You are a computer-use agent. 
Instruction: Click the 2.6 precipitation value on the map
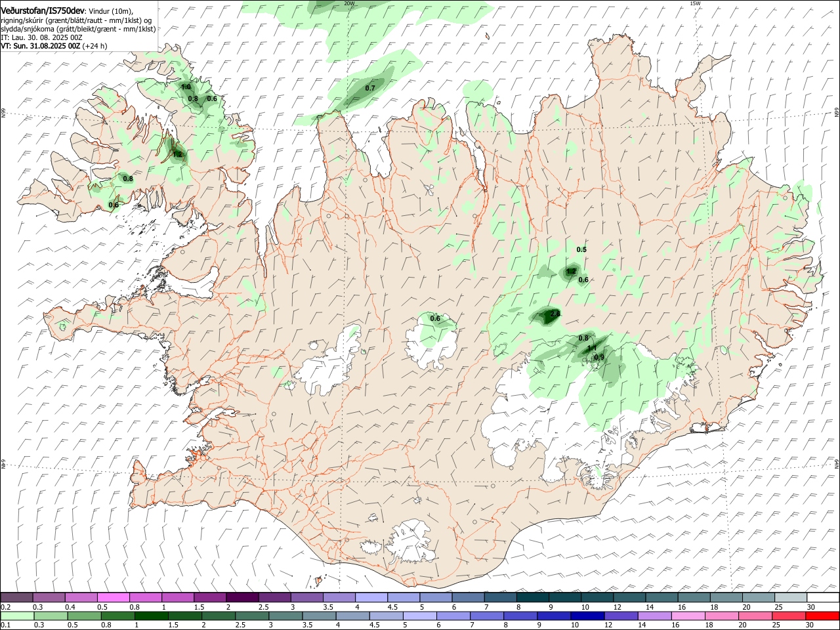pos(555,314)
